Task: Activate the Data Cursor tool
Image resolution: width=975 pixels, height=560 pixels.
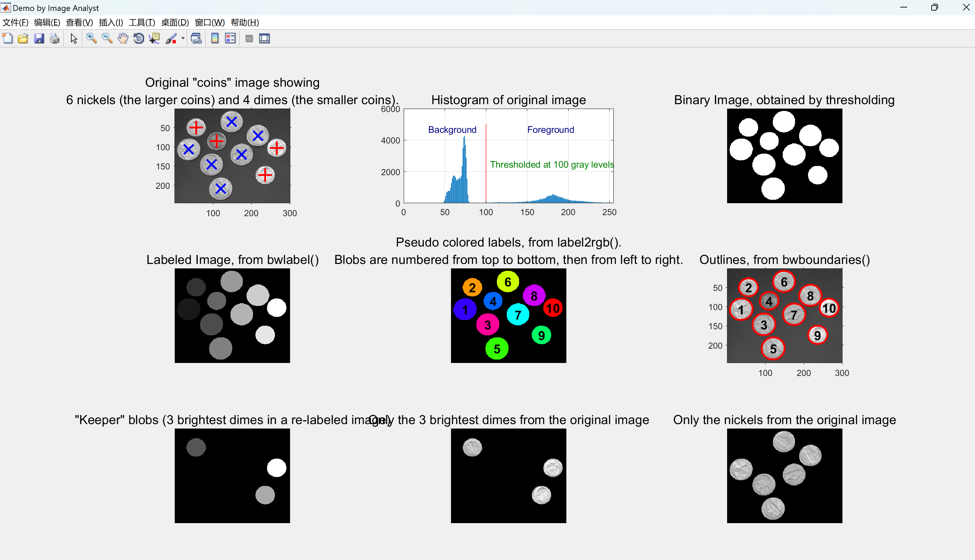Action: pos(154,39)
